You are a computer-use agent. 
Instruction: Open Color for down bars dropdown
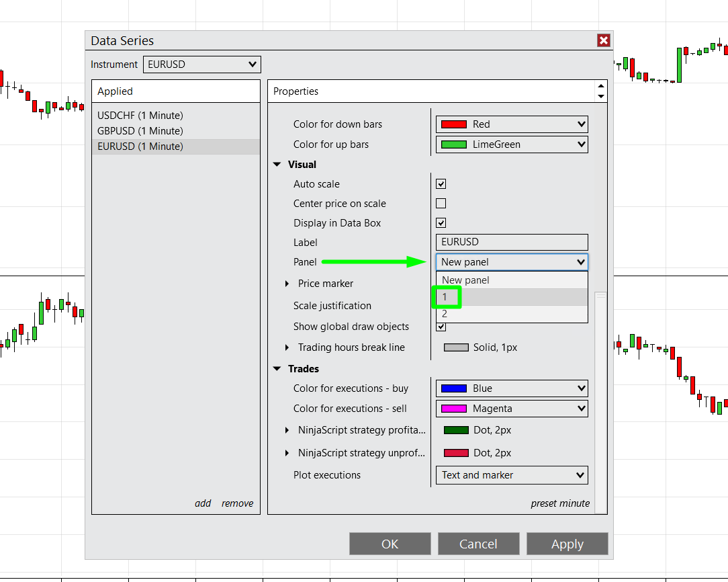pos(512,124)
